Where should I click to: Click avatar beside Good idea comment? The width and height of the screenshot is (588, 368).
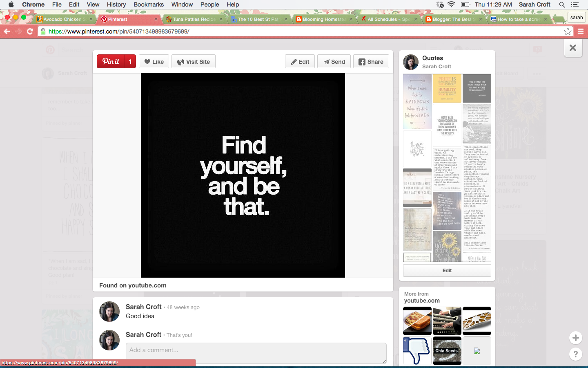[x=109, y=312]
